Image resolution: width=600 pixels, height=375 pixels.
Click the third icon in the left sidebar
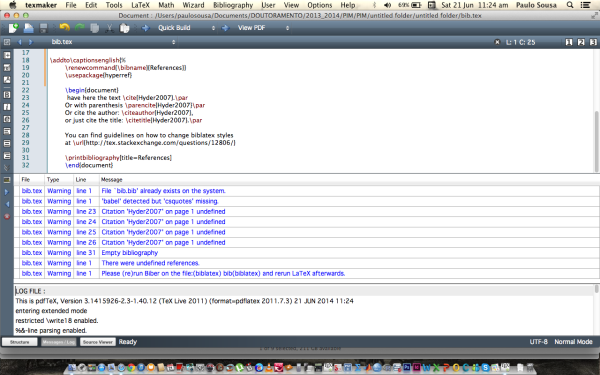[x=7, y=80]
